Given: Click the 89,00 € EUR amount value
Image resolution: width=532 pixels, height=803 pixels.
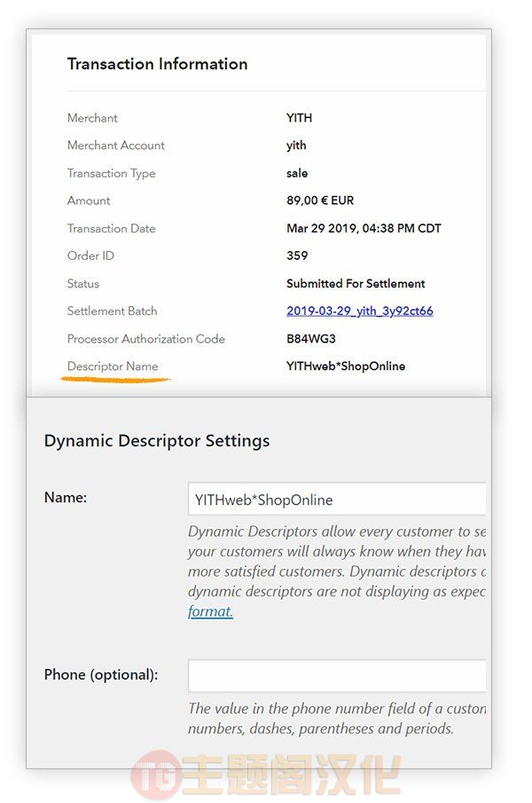Looking at the screenshot, I should click(320, 201).
